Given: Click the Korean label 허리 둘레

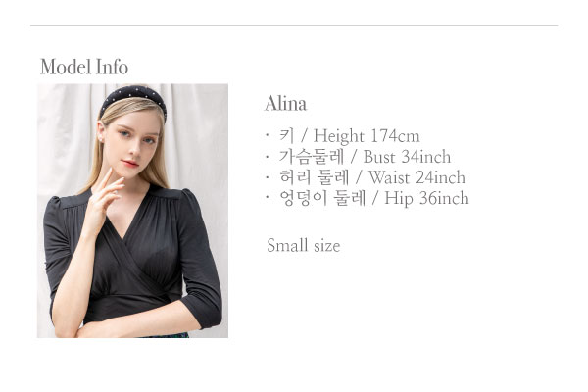Looking at the screenshot, I should [x=315, y=177].
